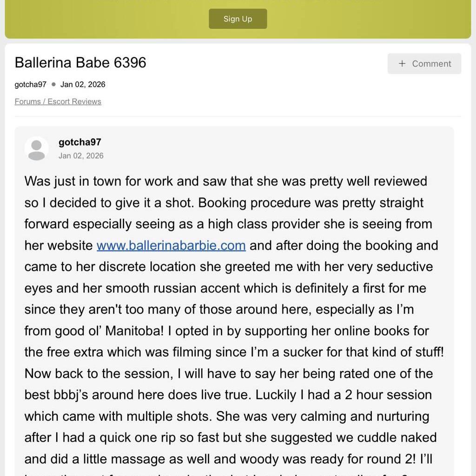476x476 pixels.
Task: Click the first line of the review text
Action: 225,181
